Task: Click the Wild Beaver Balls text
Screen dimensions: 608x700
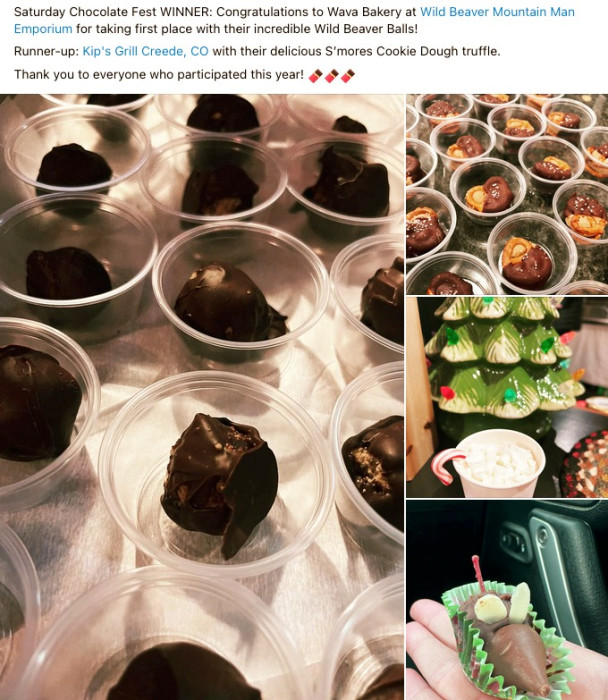Action: pos(366,29)
